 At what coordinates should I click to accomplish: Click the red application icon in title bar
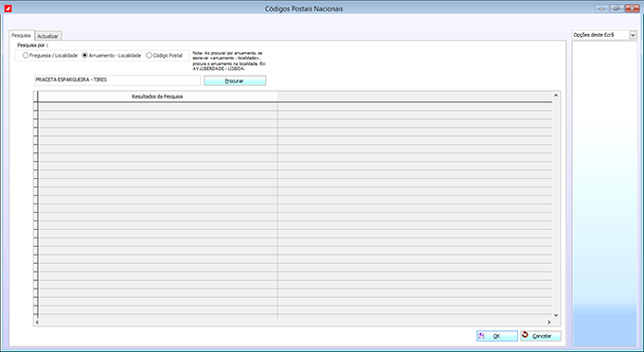click(8, 9)
